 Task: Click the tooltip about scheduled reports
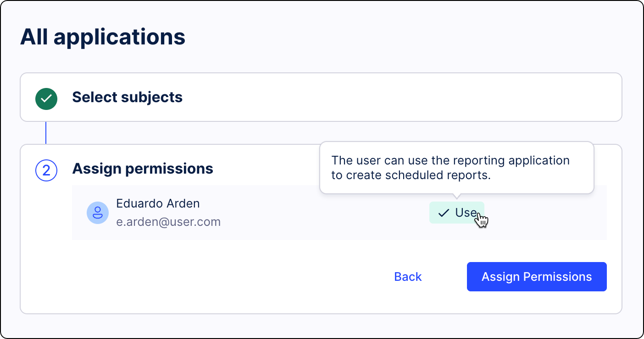click(x=456, y=168)
